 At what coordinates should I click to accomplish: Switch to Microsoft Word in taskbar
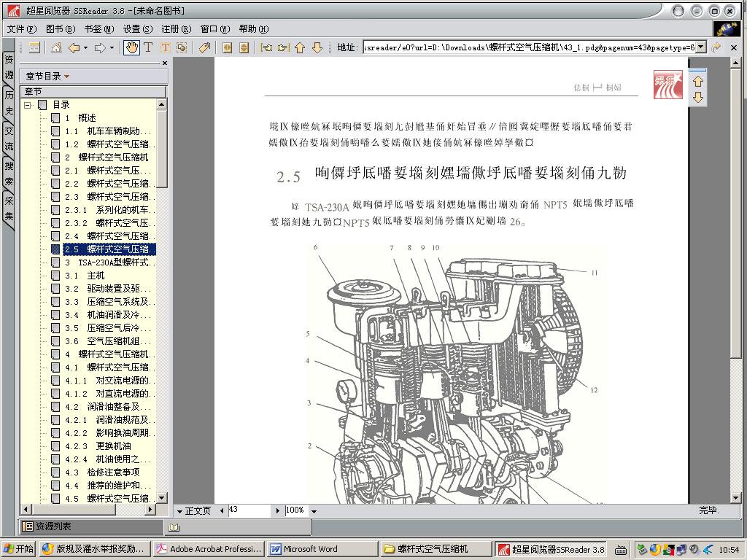tap(322, 549)
